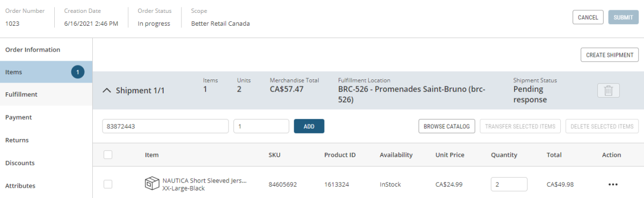
Task: Edit the item Quantity field showing 2
Action: tap(509, 184)
